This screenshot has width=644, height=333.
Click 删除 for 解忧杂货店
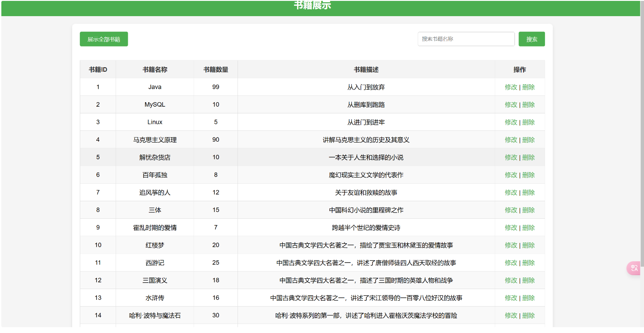coord(528,157)
